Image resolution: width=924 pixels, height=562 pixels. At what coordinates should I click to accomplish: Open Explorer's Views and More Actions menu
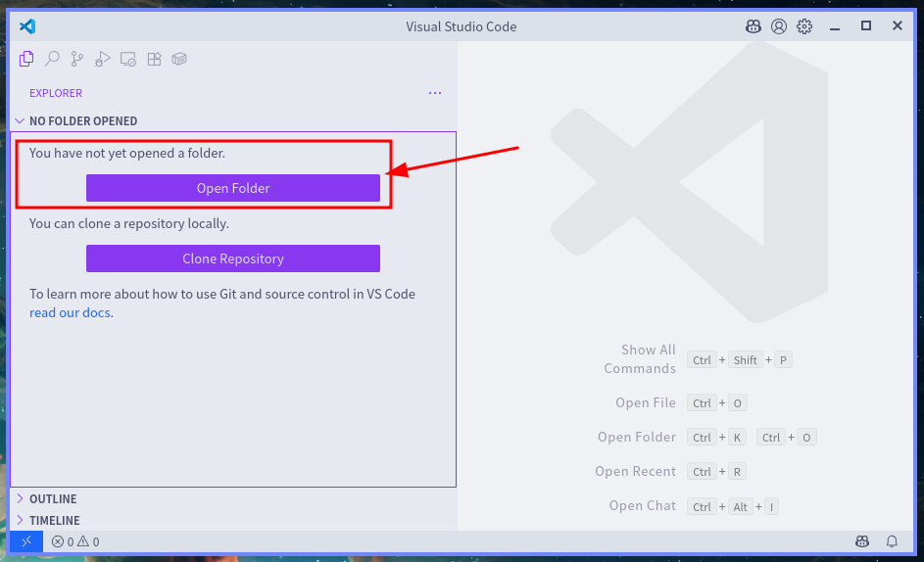pos(435,93)
